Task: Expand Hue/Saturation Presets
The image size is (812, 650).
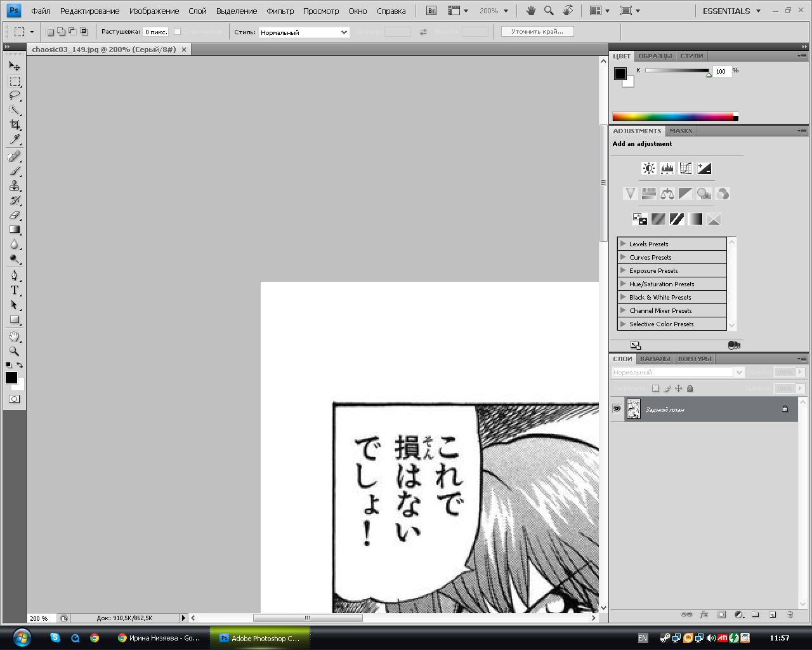Action: point(623,284)
